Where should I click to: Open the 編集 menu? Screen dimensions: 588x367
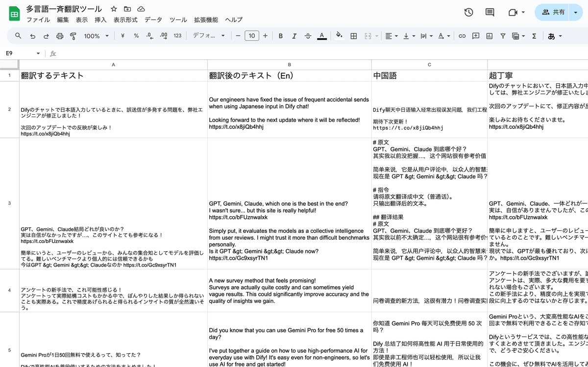(63, 20)
